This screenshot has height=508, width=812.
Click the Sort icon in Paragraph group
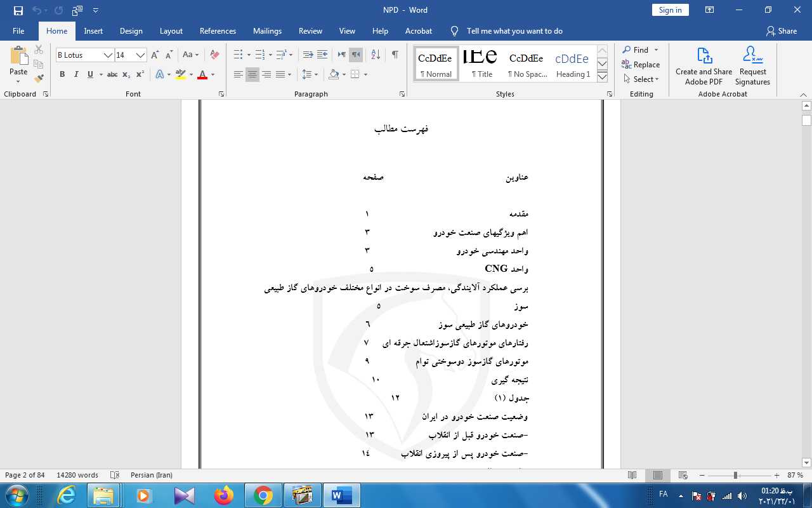(375, 55)
